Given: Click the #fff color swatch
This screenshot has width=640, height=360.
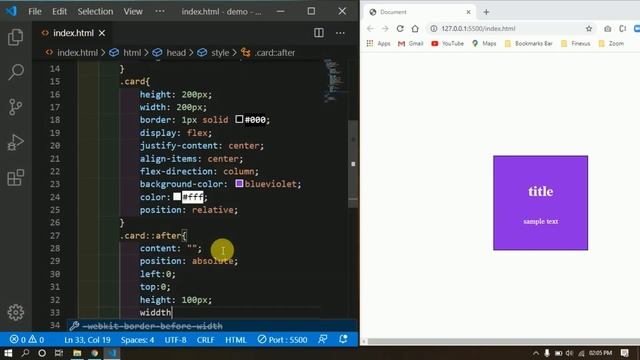Looking at the screenshot, I should pos(177,196).
